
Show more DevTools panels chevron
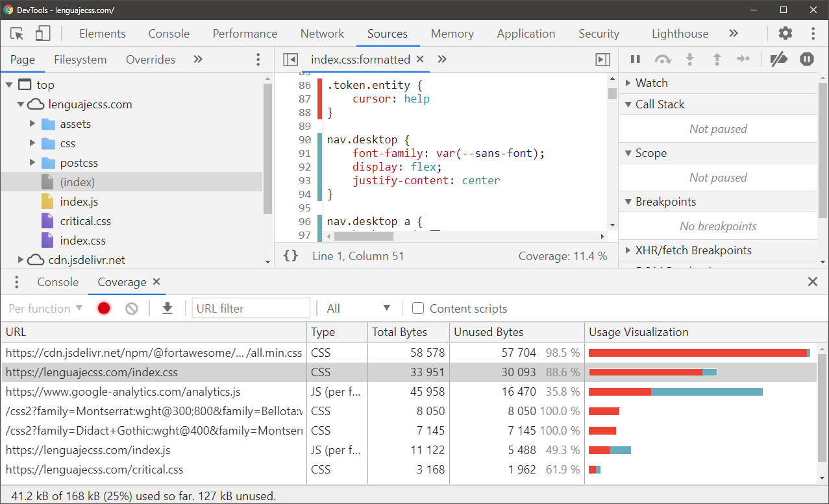point(734,34)
